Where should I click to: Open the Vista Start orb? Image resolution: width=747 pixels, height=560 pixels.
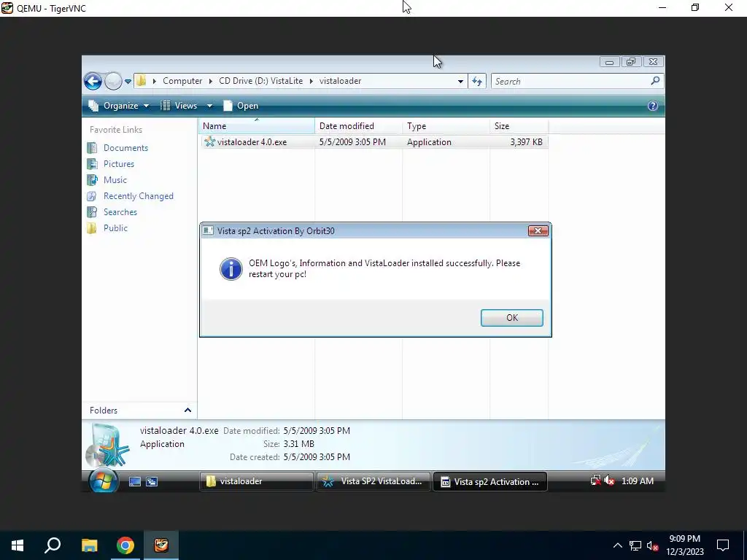(104, 481)
